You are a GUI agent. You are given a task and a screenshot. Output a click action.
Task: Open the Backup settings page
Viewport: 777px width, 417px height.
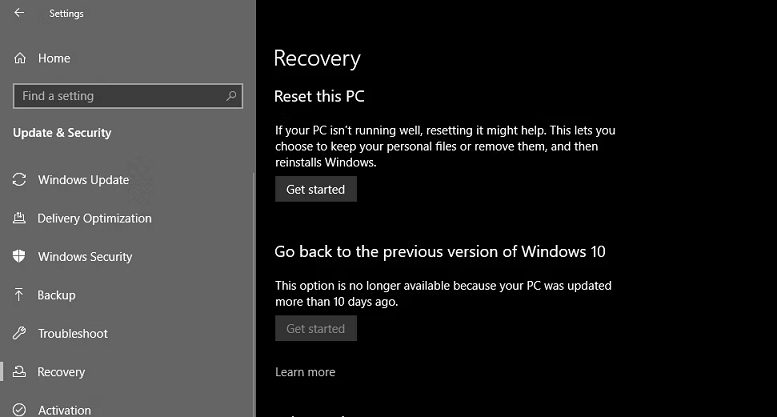click(x=56, y=295)
